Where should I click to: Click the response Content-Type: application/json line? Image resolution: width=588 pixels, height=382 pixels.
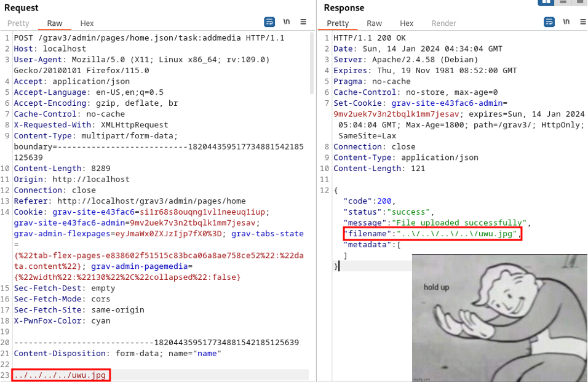(406, 157)
